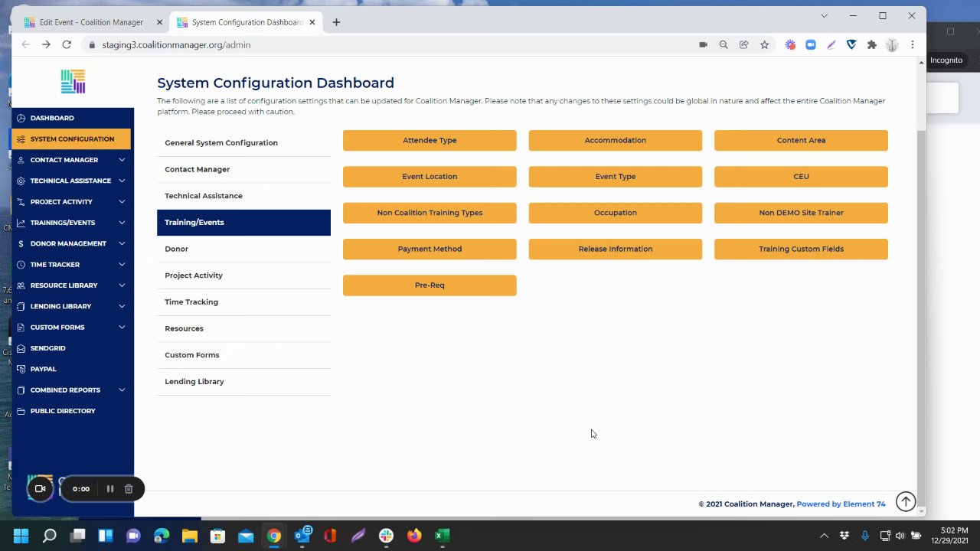Open a new browser tab

[x=336, y=22]
